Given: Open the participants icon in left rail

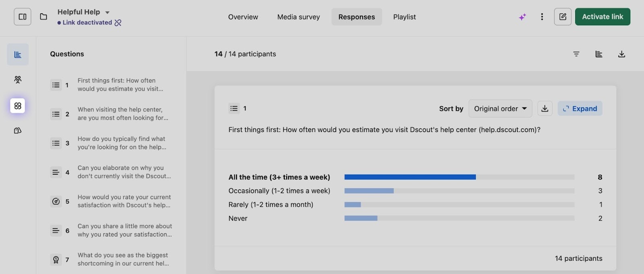Looking at the screenshot, I should pos(18,80).
